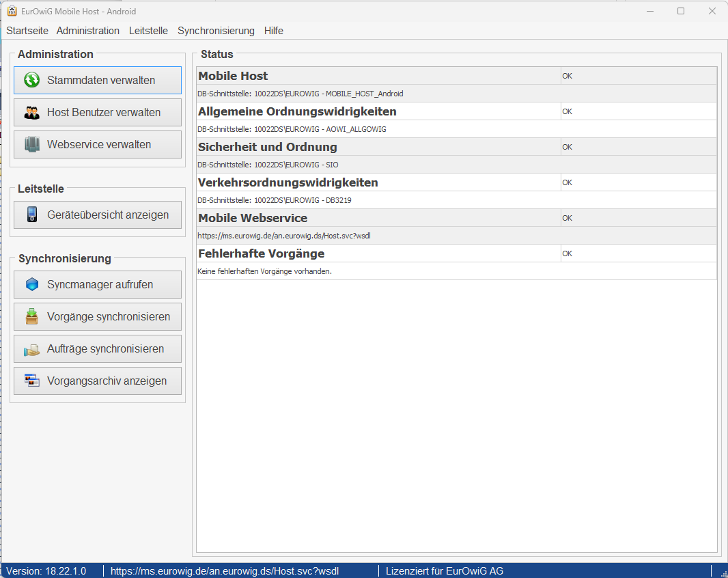Click the blue cube Syncmanager icon
Viewport: 728px width, 578px height.
(31, 284)
